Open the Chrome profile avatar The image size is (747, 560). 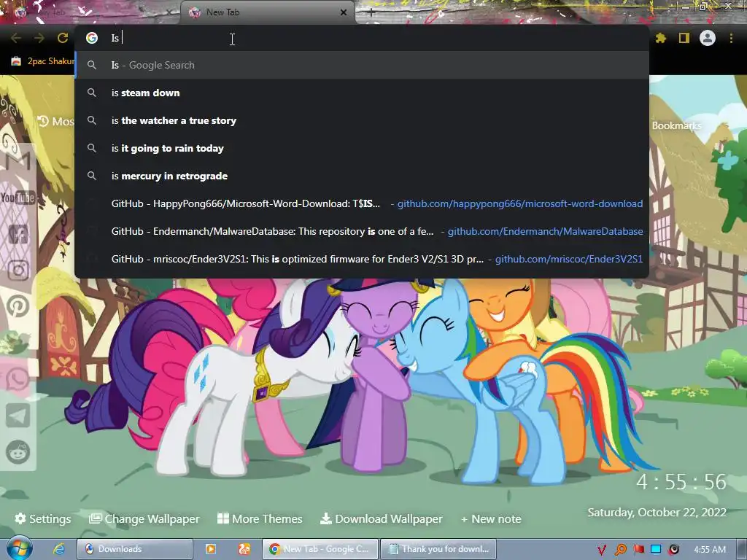tap(708, 38)
